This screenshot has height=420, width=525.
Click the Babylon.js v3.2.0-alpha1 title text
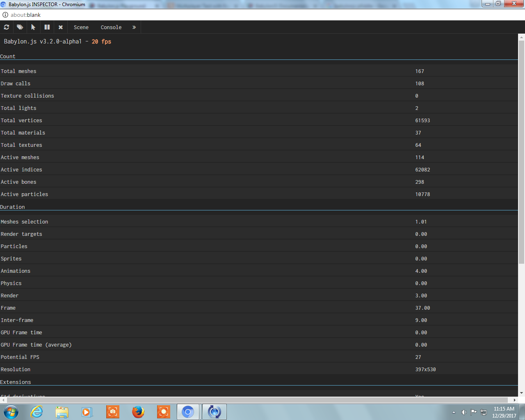(x=43, y=41)
